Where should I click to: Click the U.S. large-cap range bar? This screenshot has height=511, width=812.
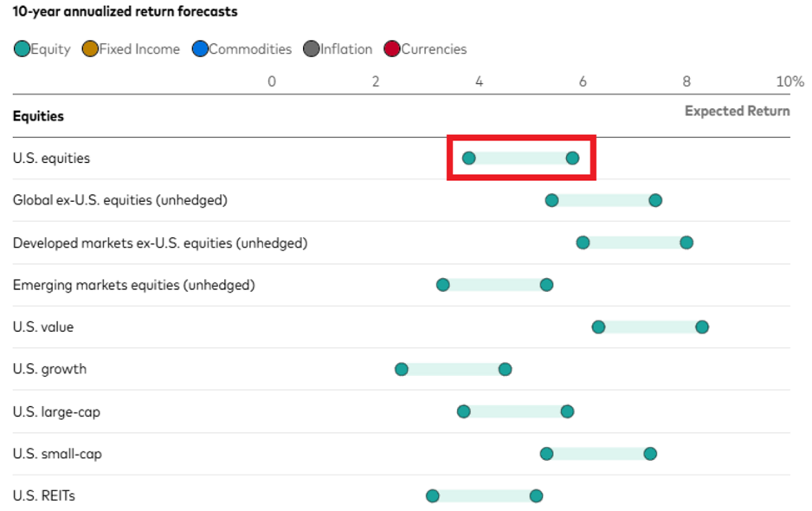[515, 411]
